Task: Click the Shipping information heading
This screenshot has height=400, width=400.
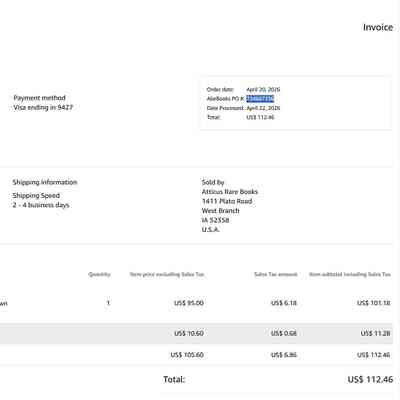Action: coord(45,182)
